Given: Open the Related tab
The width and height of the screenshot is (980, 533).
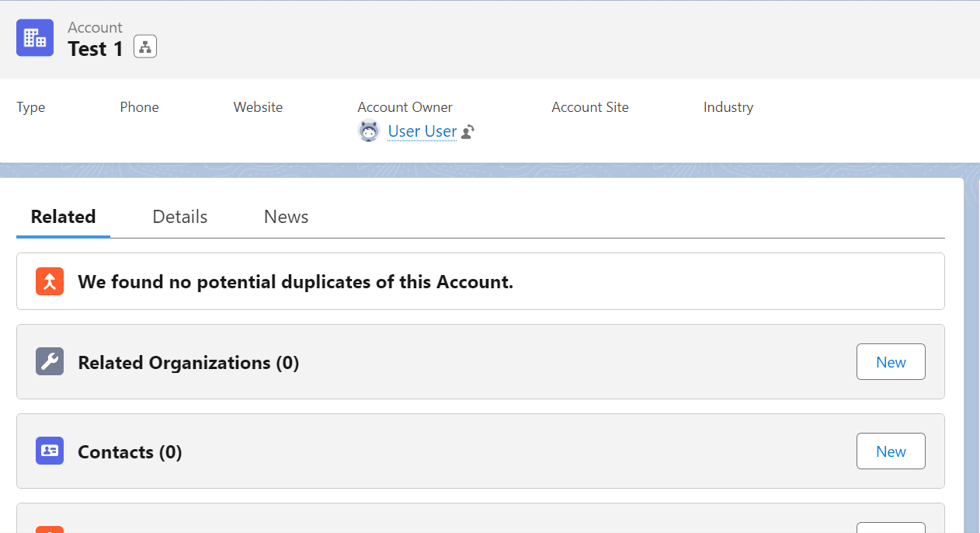Looking at the screenshot, I should tap(64, 217).
